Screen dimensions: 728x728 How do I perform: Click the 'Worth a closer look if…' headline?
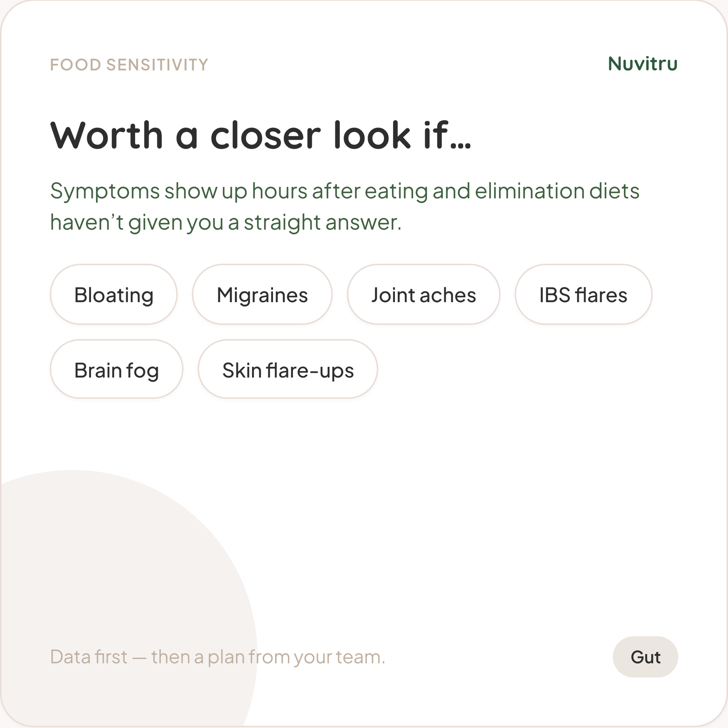tap(261, 135)
